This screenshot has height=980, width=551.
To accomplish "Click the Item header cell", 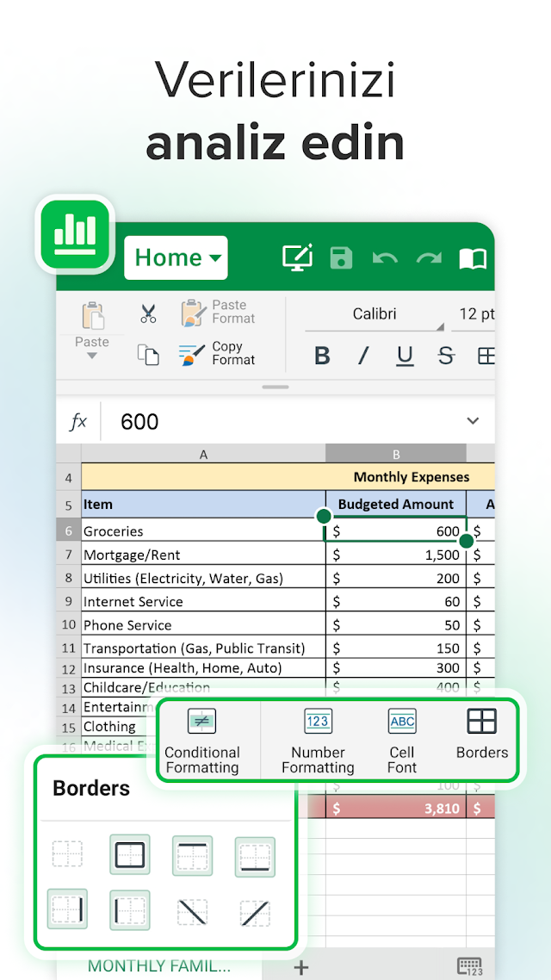I will coord(204,505).
